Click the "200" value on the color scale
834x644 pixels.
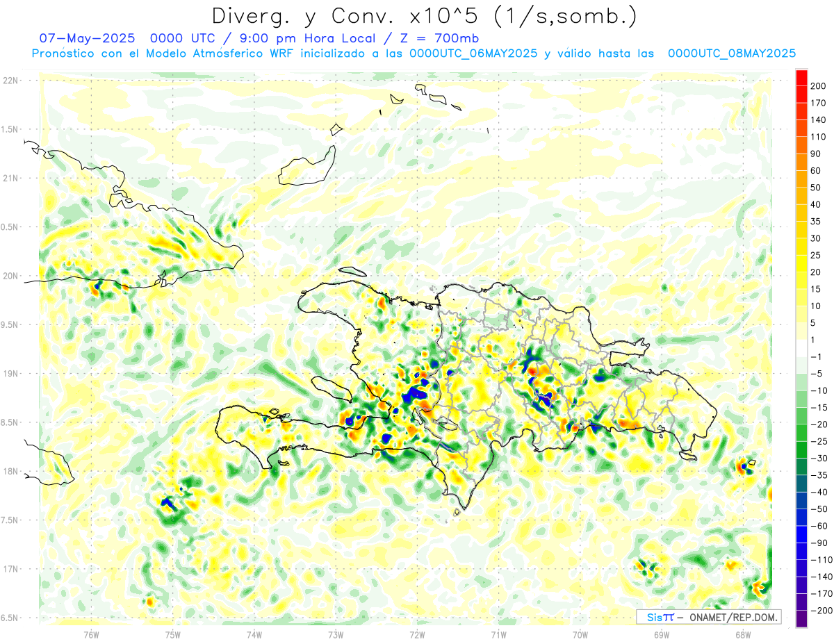click(818, 85)
